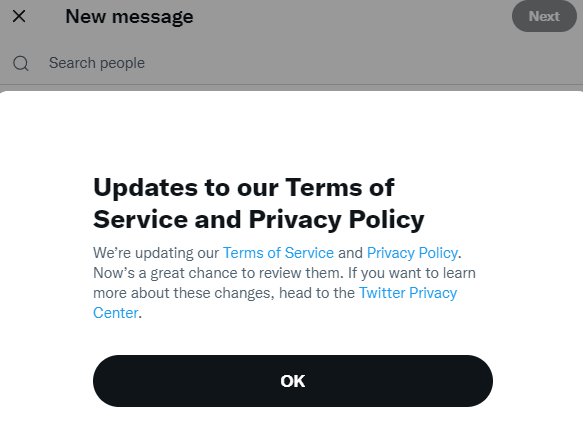583x442 pixels.
Task: Confirm the update with OK button
Action: pos(293,381)
